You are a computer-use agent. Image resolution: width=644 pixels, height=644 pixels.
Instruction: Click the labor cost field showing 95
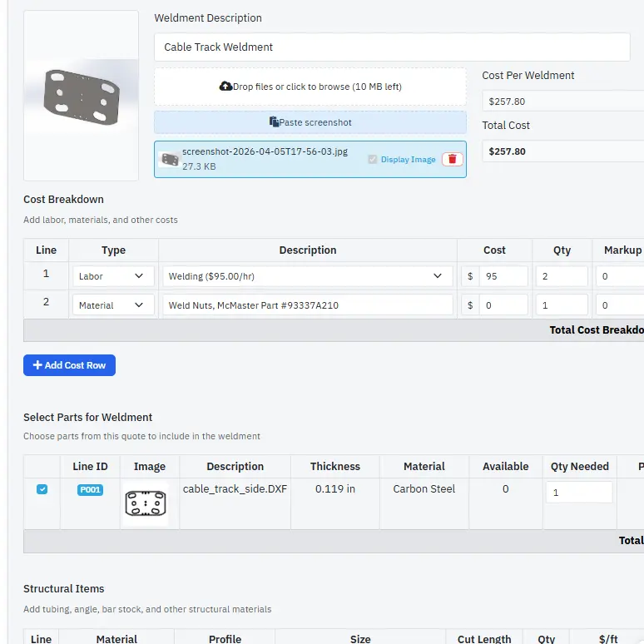pyautogui.click(x=503, y=276)
